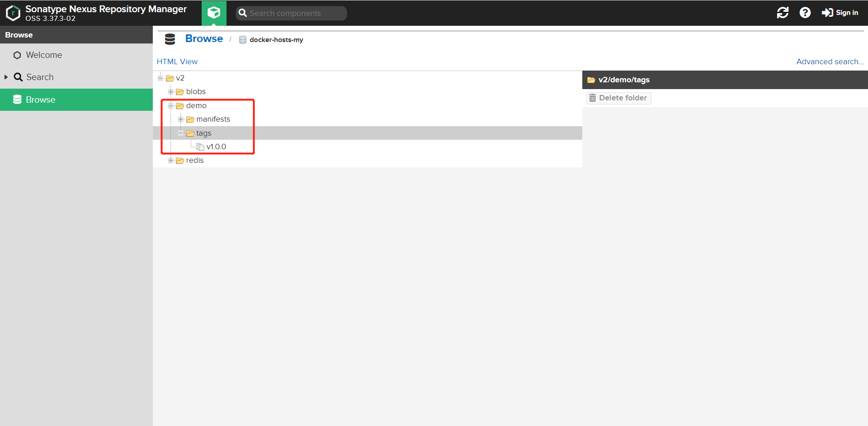Expand the redis tree node
This screenshot has width=868, height=426.
[171, 161]
